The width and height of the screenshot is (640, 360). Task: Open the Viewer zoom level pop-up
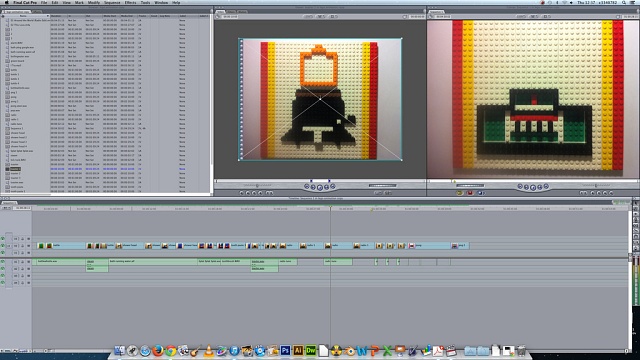[x=309, y=16]
